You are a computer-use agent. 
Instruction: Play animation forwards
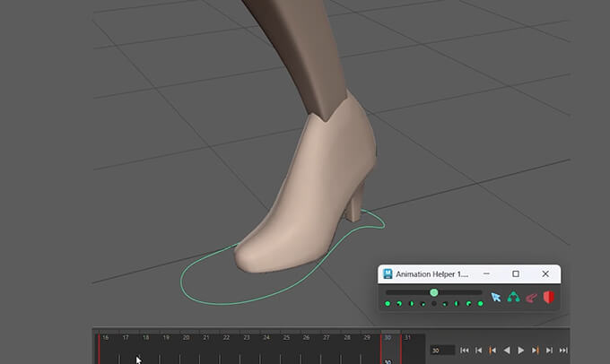pyautogui.click(x=521, y=351)
